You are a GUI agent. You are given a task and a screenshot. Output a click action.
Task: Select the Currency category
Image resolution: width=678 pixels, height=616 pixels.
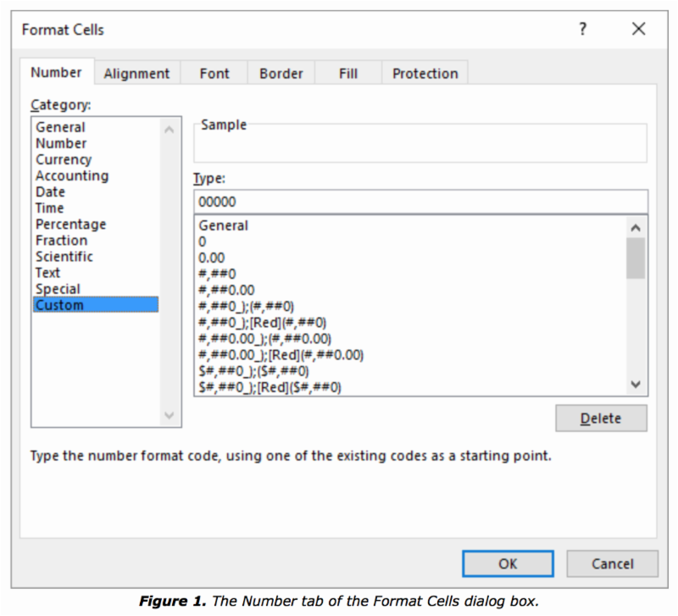[64, 159]
